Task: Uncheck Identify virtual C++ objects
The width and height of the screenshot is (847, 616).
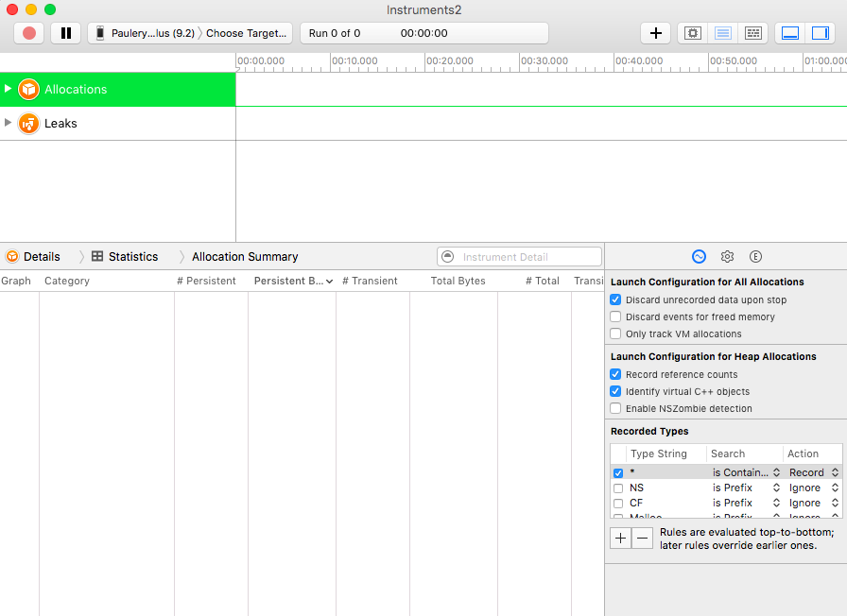Action: (x=615, y=391)
